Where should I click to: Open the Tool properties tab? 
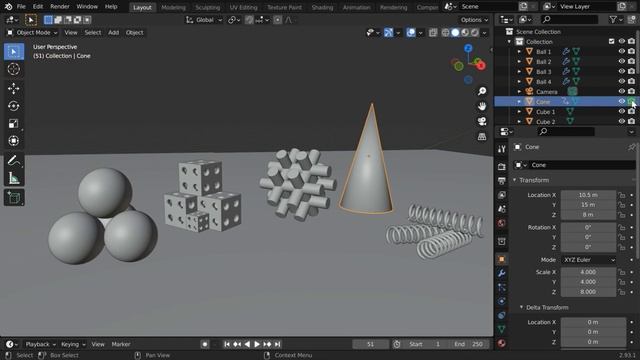[x=502, y=149]
